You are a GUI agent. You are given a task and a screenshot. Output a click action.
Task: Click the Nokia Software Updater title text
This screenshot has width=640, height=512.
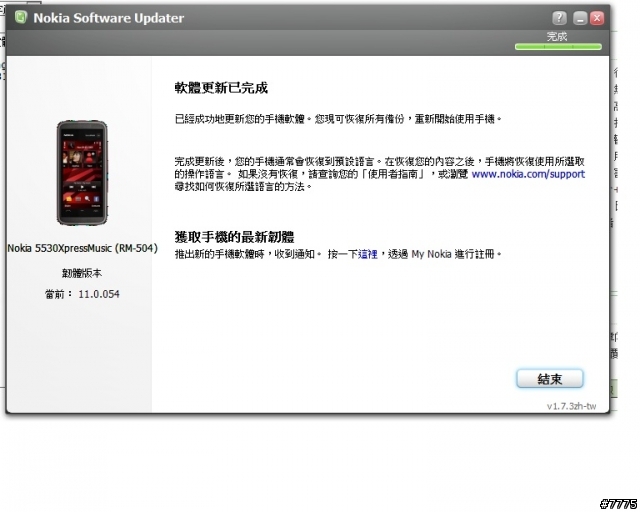click(x=109, y=18)
